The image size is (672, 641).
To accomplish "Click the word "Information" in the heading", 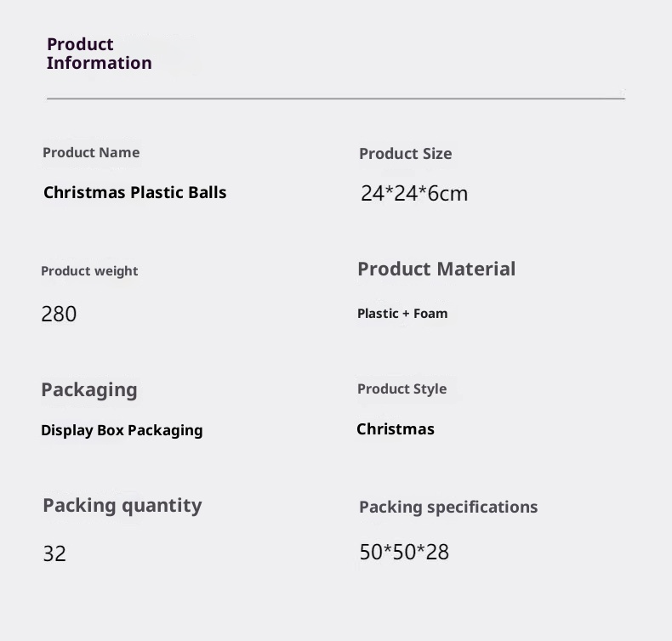I will click(x=99, y=63).
